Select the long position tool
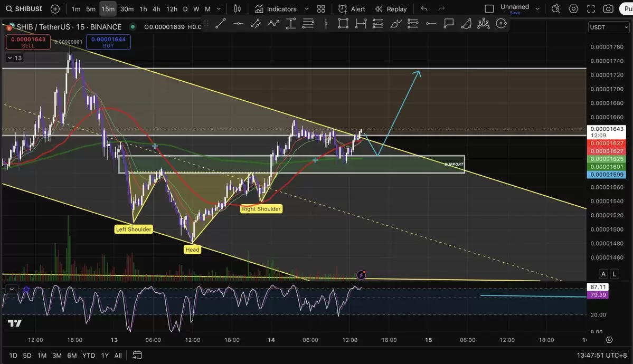 click(x=378, y=24)
